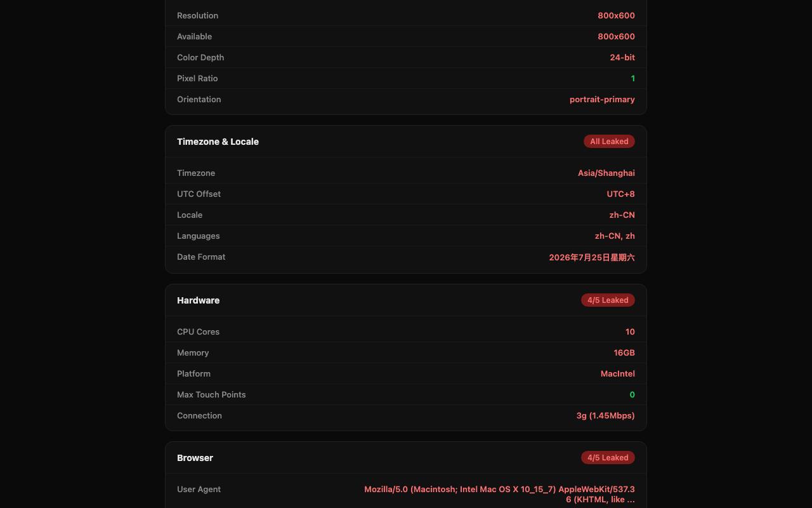
Task: Click the zh-CN Locale value
Action: [x=622, y=215]
